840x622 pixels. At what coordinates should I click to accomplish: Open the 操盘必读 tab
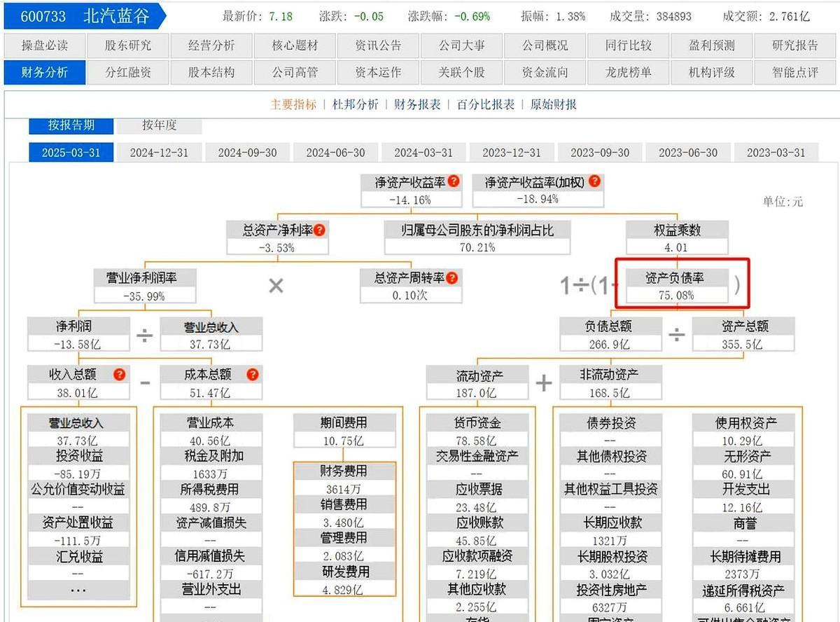[x=45, y=46]
